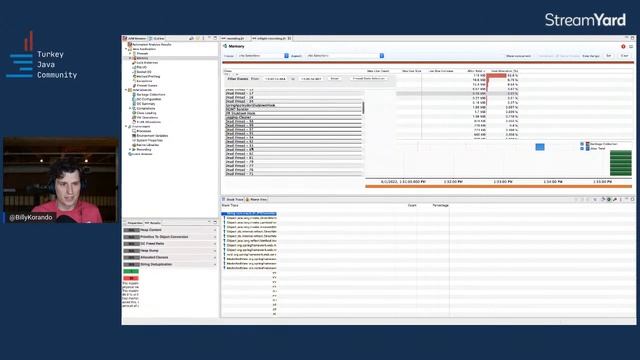Click the Allocated Classes result heading
640x360 pixels.
154,258
